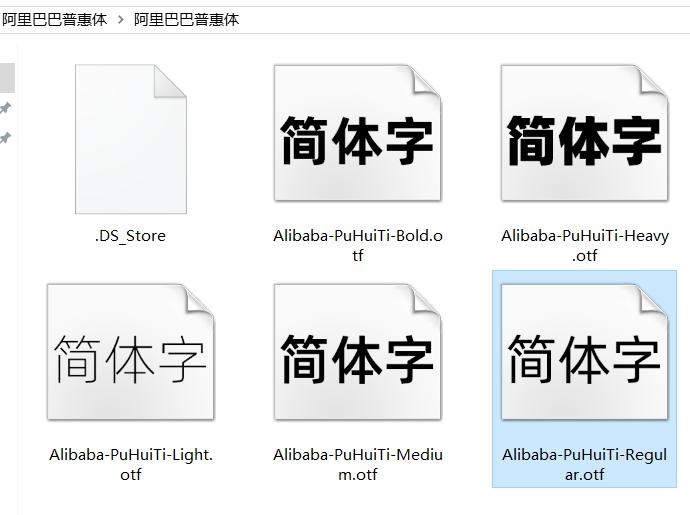Click the Alibaba-PuHuiTi-Bold.otf file name
This screenshot has height=515, width=690.
pos(357,246)
